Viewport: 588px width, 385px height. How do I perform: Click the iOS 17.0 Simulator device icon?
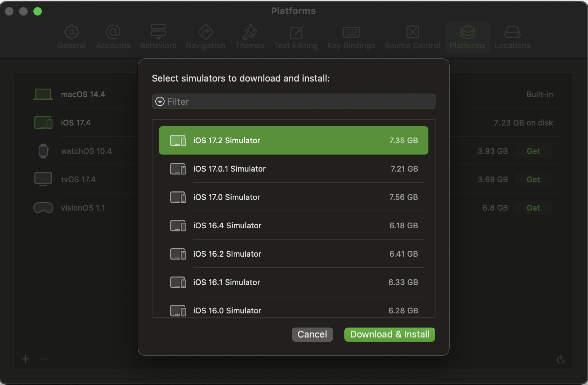tap(178, 197)
